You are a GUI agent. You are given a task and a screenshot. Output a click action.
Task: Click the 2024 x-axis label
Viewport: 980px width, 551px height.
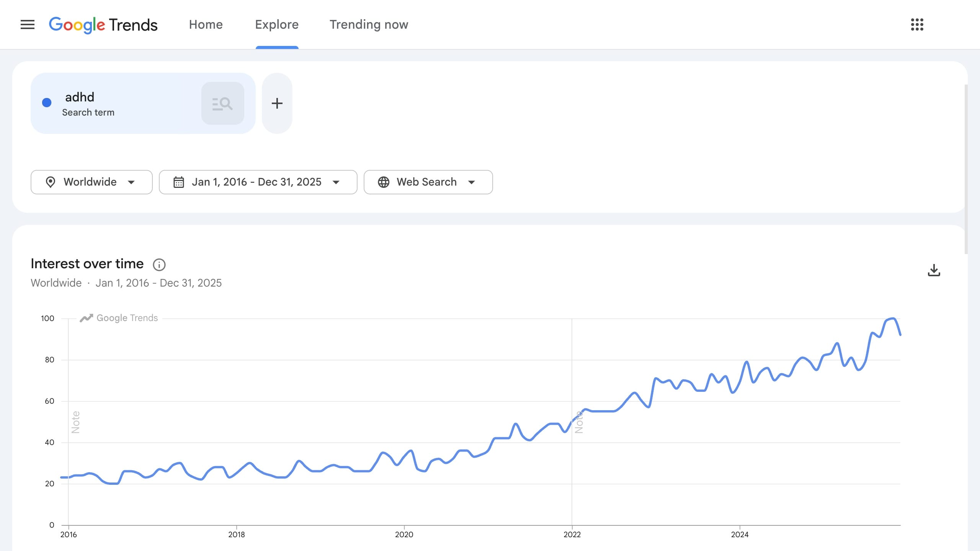[x=740, y=535]
